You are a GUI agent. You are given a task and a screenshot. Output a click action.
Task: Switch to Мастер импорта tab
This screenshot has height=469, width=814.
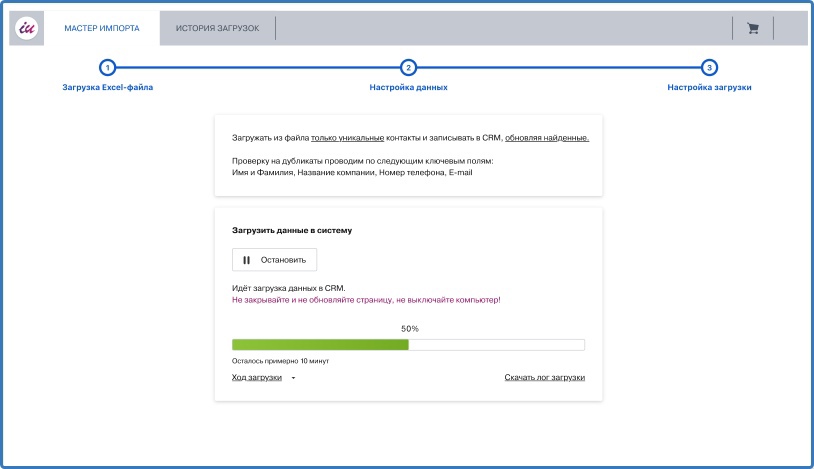tap(102, 28)
